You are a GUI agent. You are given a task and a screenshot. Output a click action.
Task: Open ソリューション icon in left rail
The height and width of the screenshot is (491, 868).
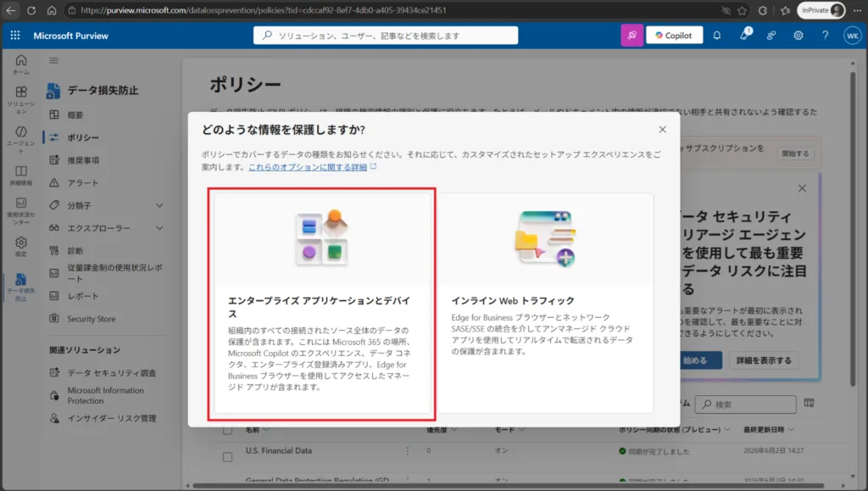pos(21,100)
